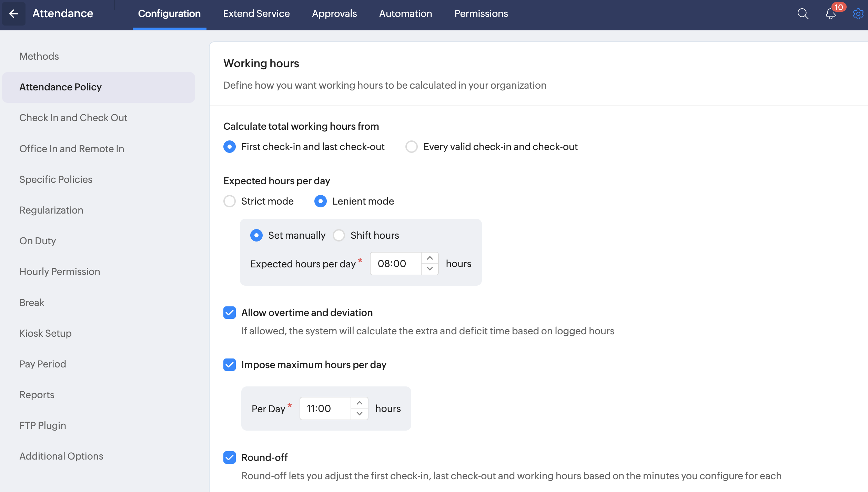Open Kiosk Setup from the sidebar
The height and width of the screenshot is (492, 868).
click(x=46, y=333)
